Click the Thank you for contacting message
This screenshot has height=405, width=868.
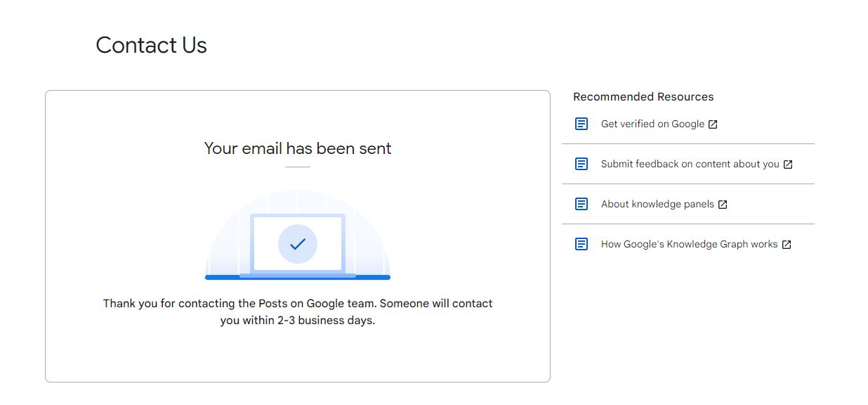pyautogui.click(x=298, y=304)
